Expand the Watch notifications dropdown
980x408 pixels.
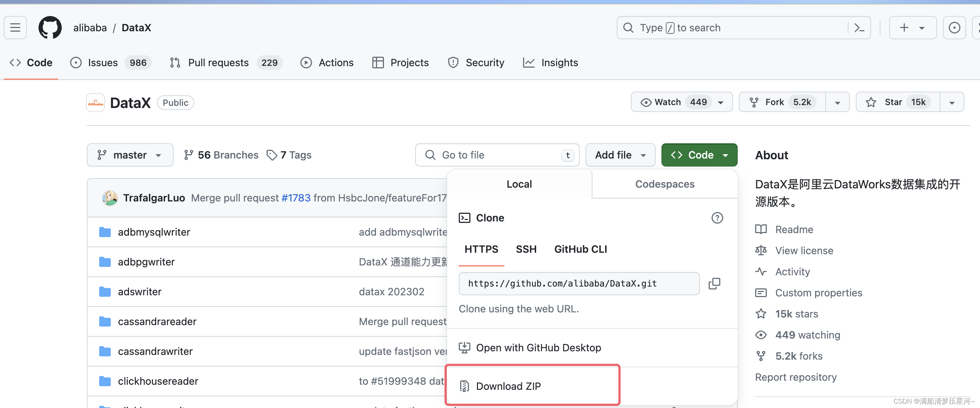coord(681,102)
